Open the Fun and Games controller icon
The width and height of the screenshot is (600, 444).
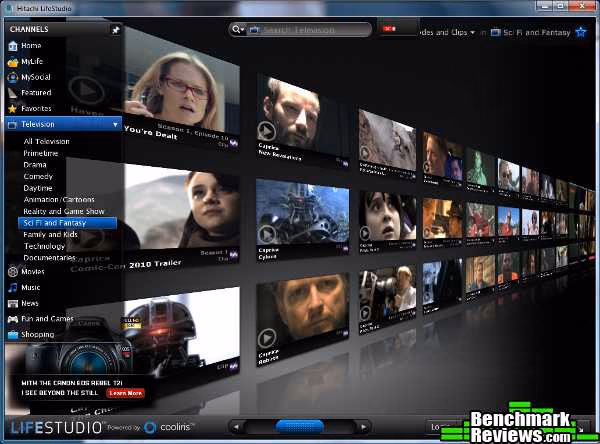point(13,319)
